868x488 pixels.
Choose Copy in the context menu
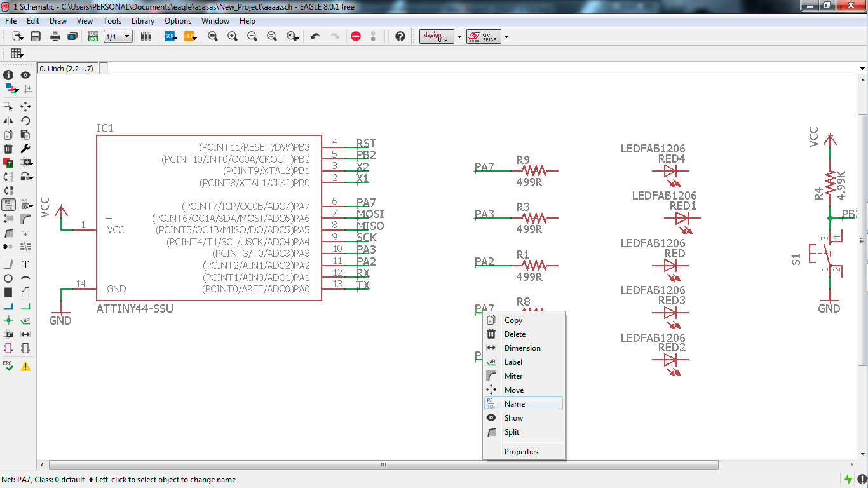point(524,320)
